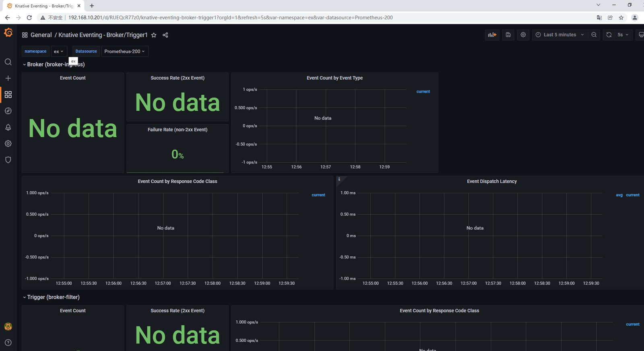This screenshot has width=644, height=351.
Task: Share the dashboard via share icon
Action: click(x=165, y=35)
